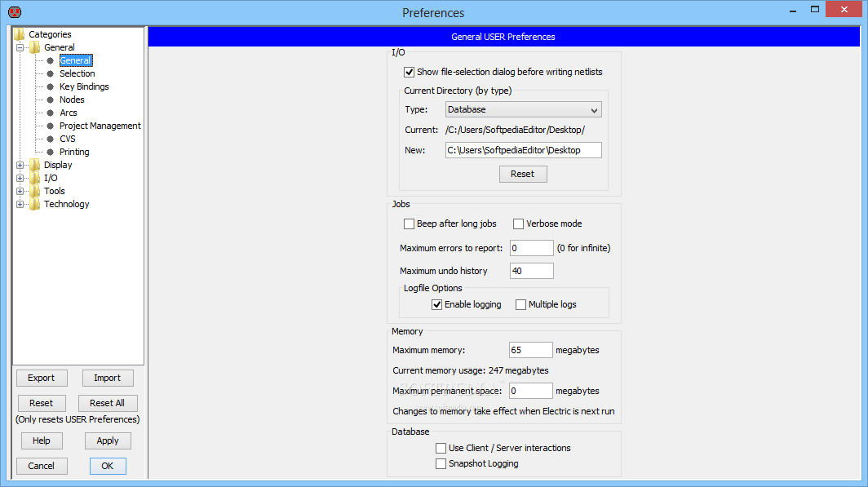Open the directory Type dropdown

click(x=523, y=109)
